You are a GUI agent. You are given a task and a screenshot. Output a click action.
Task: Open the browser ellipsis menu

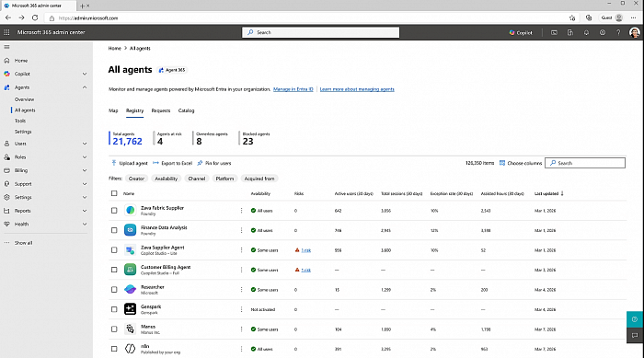click(x=634, y=17)
